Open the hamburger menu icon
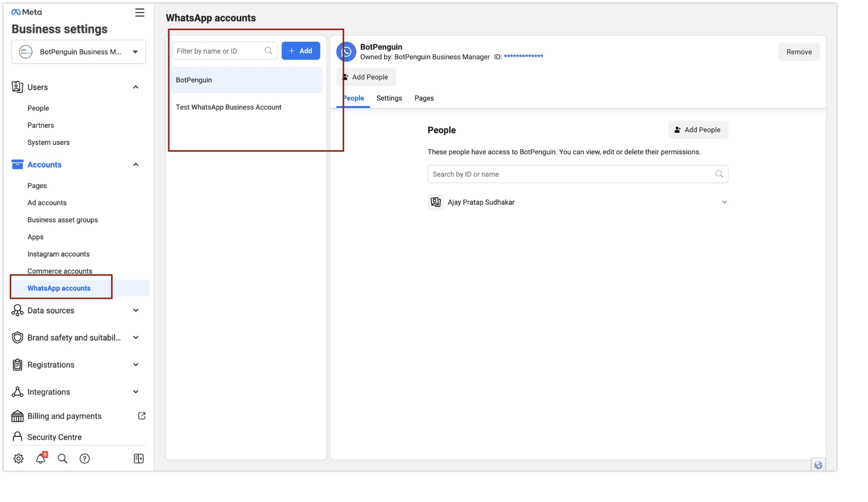The image size is (868, 502). point(140,13)
